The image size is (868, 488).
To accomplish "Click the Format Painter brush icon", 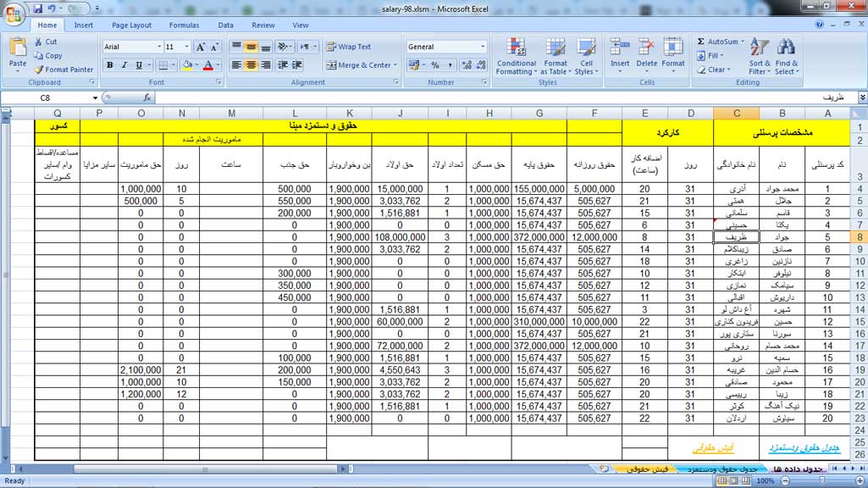I will point(39,69).
